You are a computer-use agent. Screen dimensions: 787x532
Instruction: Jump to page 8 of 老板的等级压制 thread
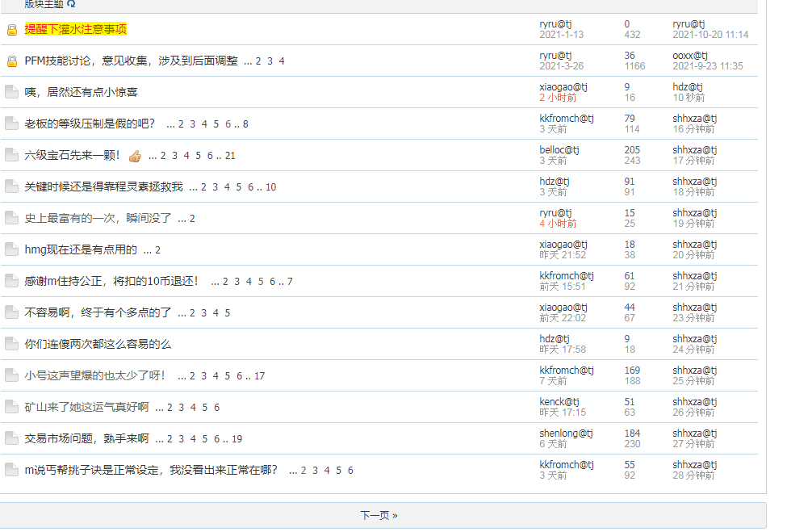tap(245, 124)
